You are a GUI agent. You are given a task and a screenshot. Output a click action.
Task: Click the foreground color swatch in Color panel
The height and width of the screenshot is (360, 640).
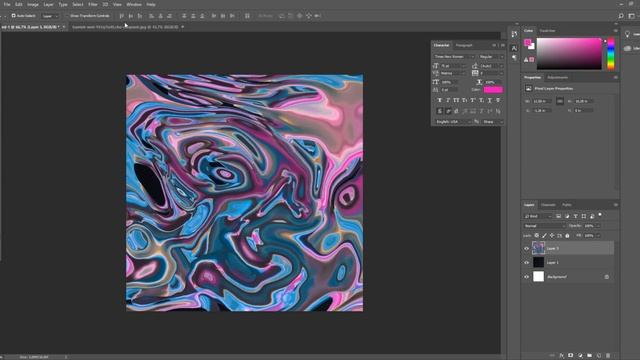click(528, 42)
